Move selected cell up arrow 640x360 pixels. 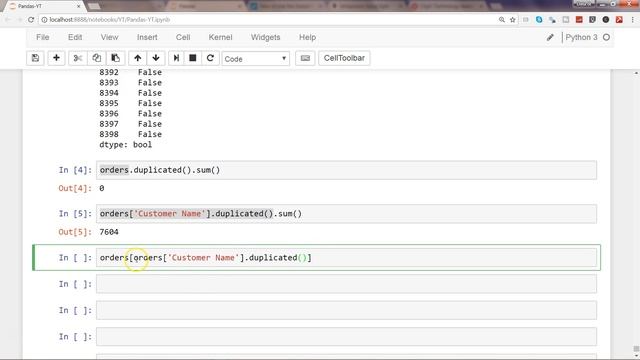(138, 58)
